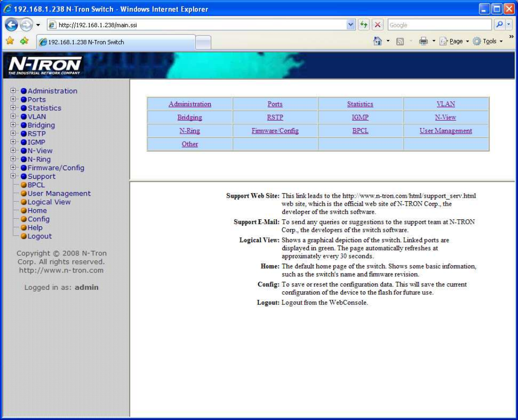Screen dimensions: 518x420
Task: Open the N-Ring link in the table
Action: 190,131
